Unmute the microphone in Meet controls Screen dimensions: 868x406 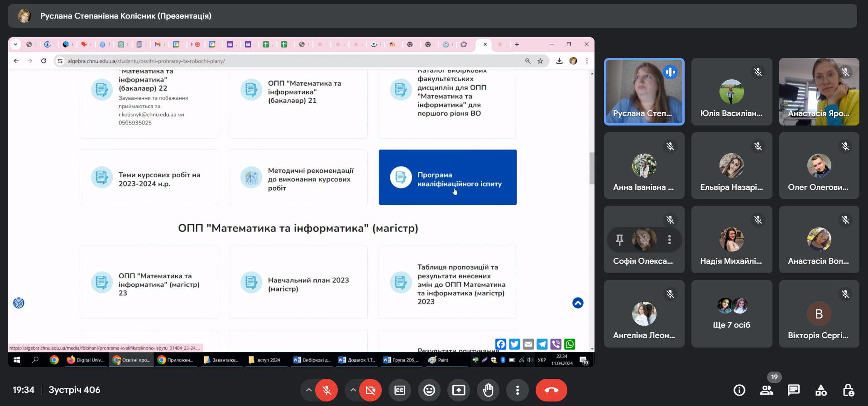coord(326,390)
